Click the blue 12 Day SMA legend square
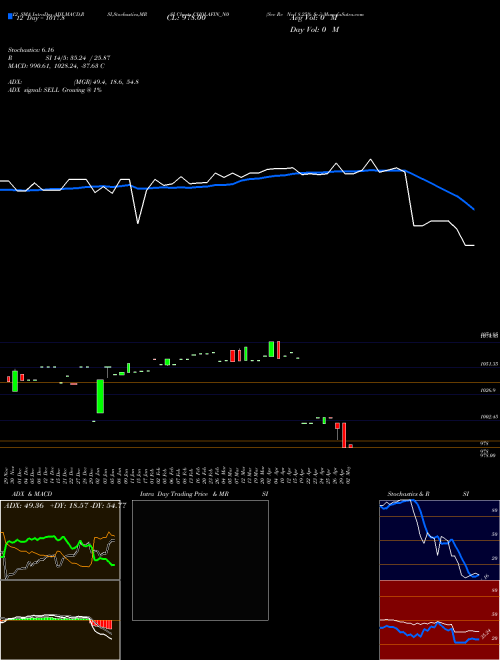Image resolution: width=500 pixels, height=660 pixels. click(10, 16)
